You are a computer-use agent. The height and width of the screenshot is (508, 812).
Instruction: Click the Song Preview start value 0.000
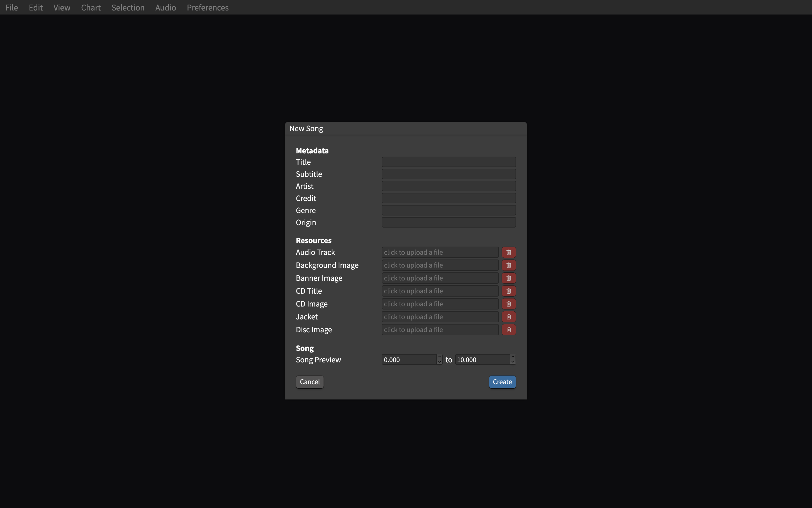[409, 360]
